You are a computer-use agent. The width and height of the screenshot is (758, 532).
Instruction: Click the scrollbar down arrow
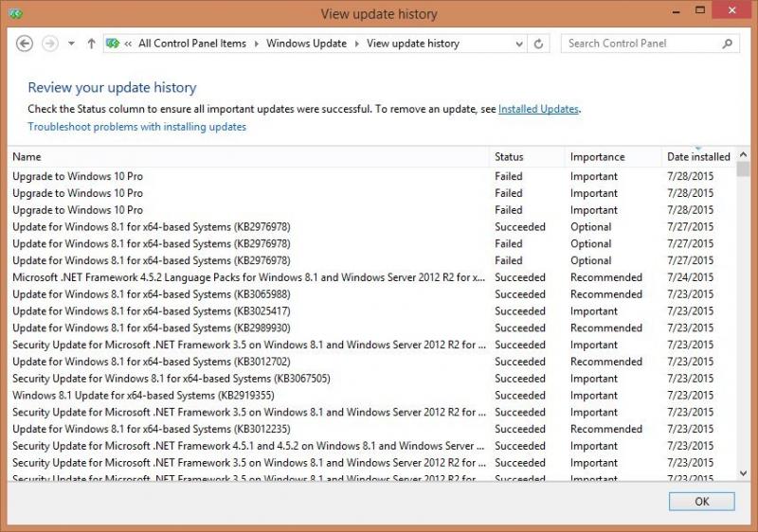pyautogui.click(x=743, y=473)
